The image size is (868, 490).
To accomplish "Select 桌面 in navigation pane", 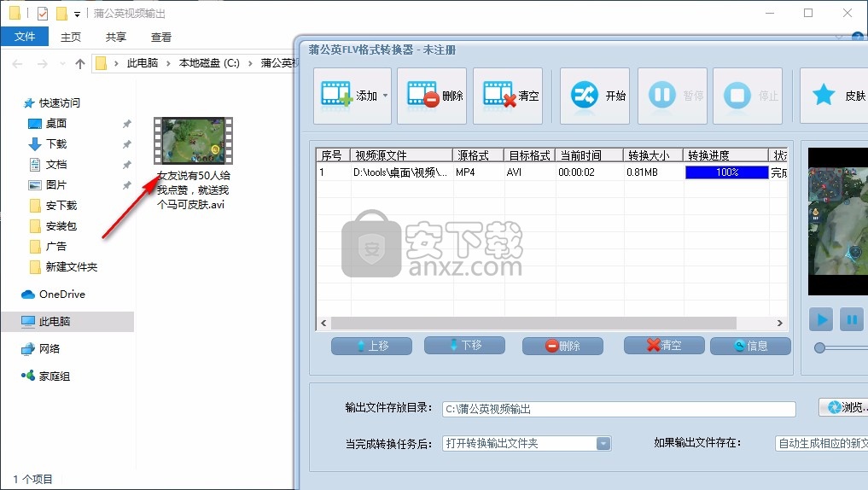I will pos(56,124).
